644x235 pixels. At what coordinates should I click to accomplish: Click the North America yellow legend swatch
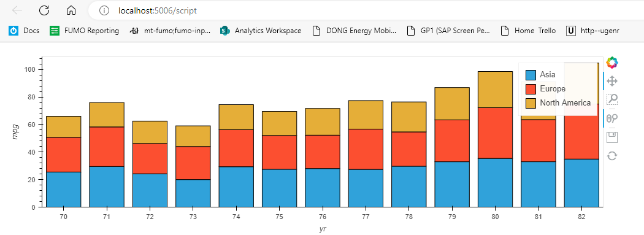[531, 102]
